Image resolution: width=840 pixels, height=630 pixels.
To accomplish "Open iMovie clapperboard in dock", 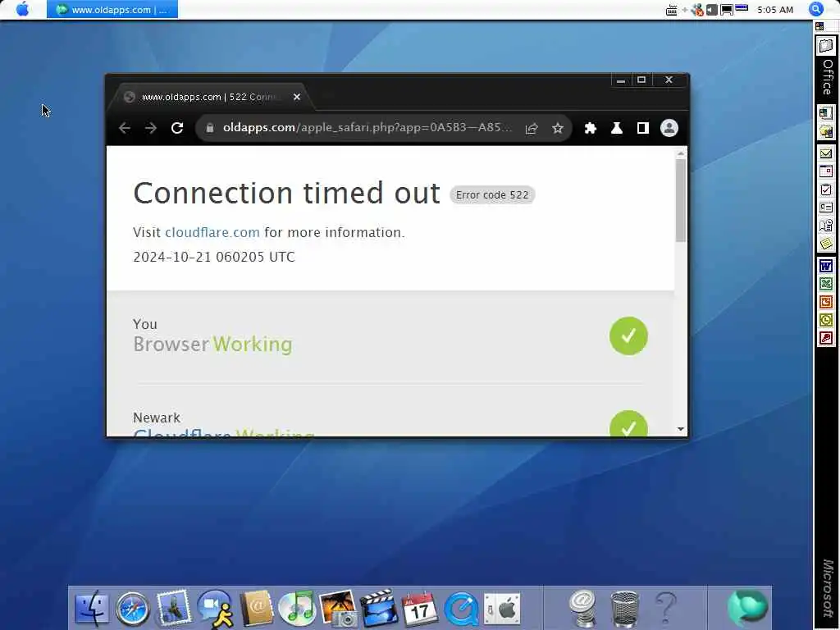I will click(379, 608).
